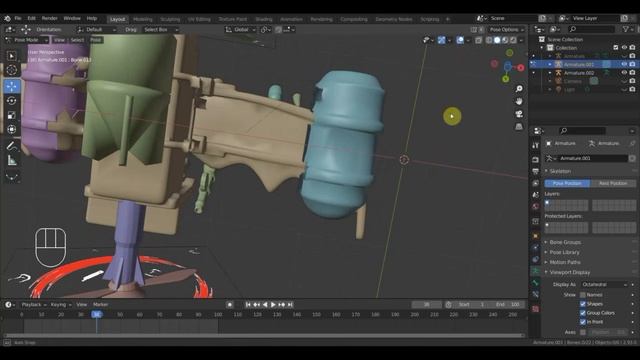Click the Pan hand icon in the viewport
This screenshot has width=640, height=360.
(519, 101)
